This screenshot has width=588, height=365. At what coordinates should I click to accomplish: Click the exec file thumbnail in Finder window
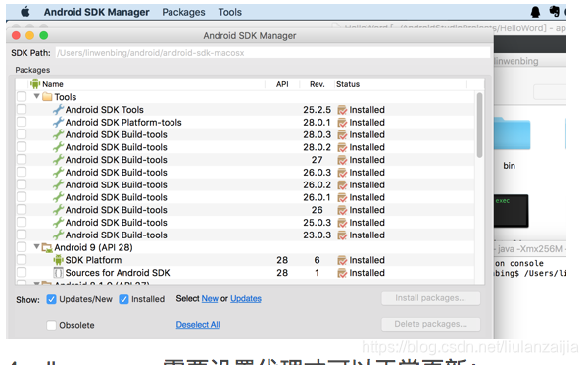511,210
